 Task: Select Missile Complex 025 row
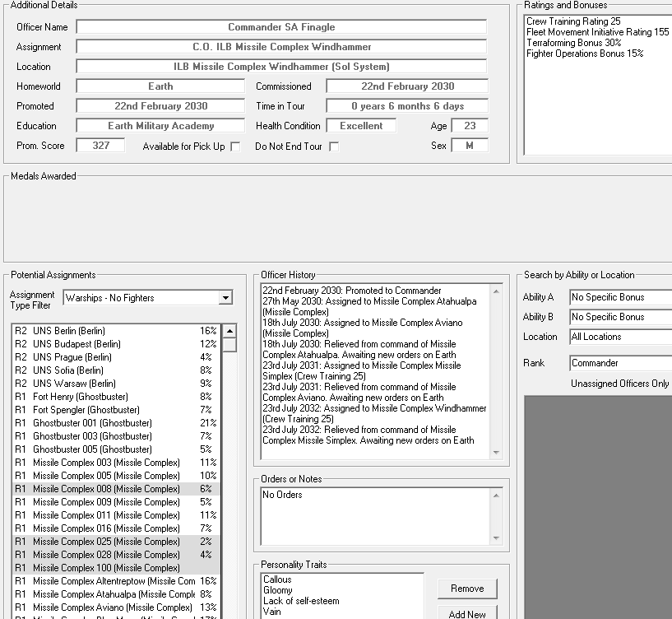[116, 542]
